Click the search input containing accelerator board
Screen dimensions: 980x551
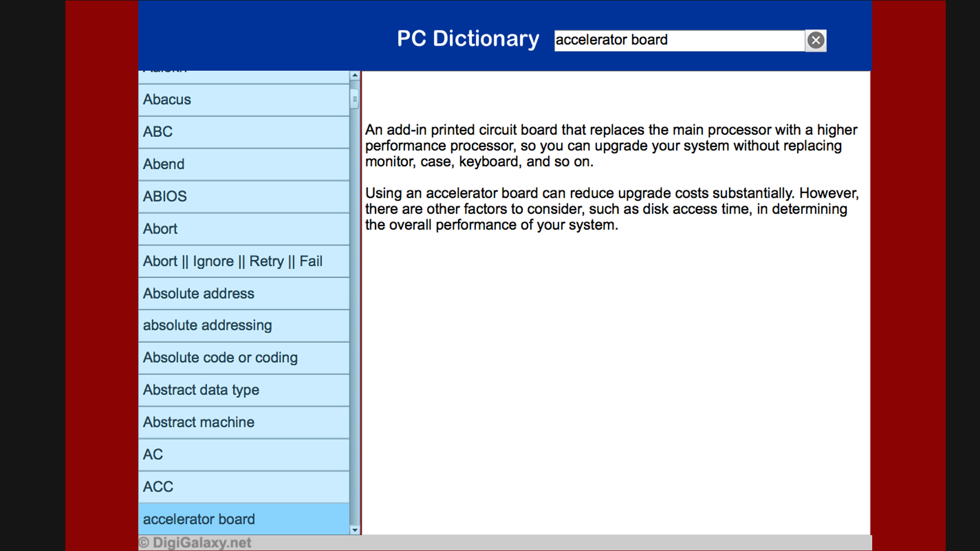click(679, 40)
